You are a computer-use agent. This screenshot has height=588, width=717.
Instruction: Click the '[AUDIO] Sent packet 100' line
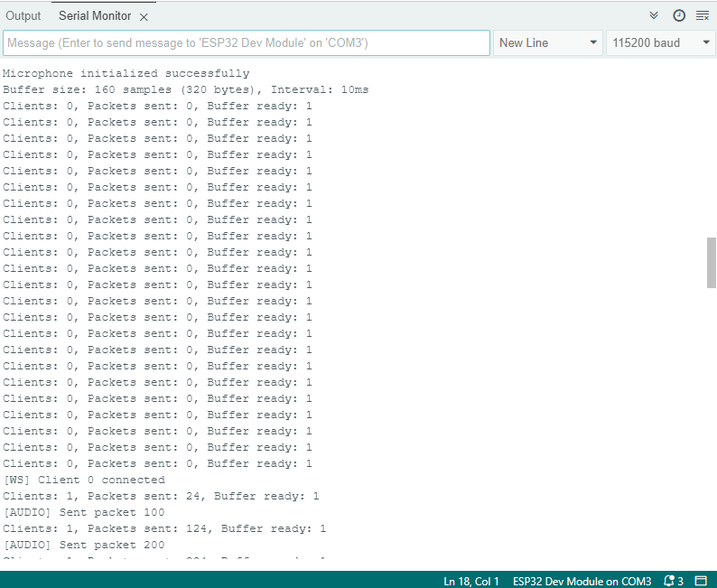tap(84, 512)
